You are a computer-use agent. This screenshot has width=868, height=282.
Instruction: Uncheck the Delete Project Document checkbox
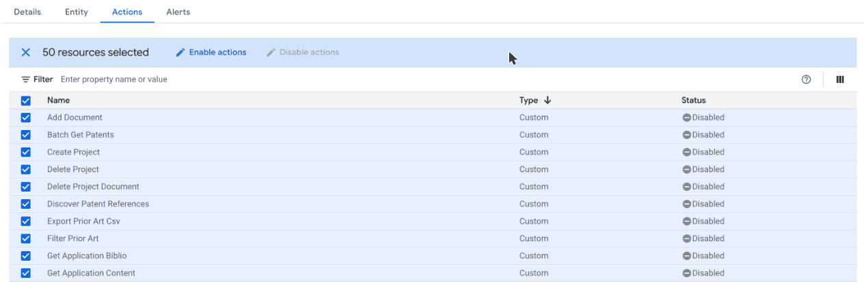26,187
